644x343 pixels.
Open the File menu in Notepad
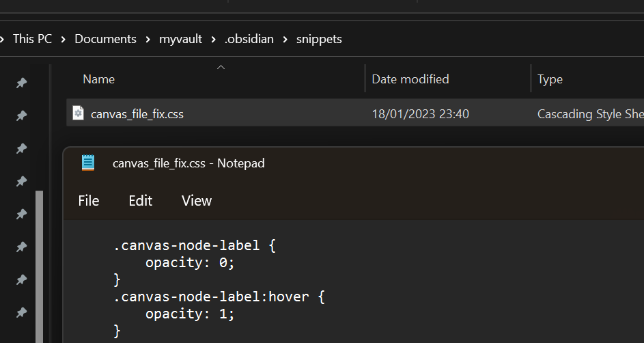[89, 201]
